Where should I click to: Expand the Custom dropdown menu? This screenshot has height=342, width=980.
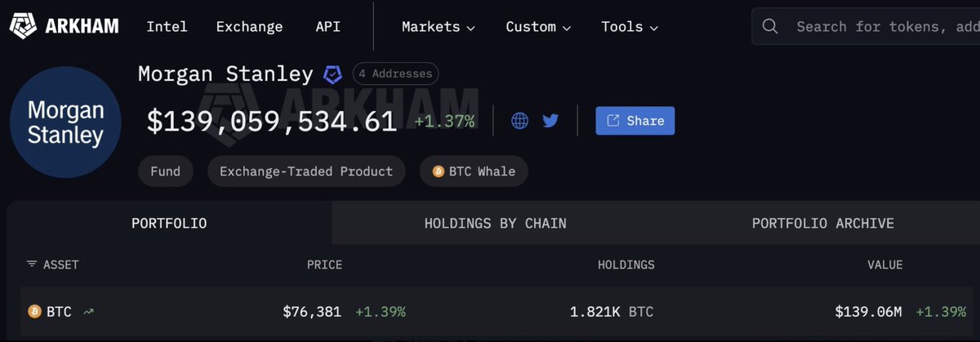[x=538, y=27]
